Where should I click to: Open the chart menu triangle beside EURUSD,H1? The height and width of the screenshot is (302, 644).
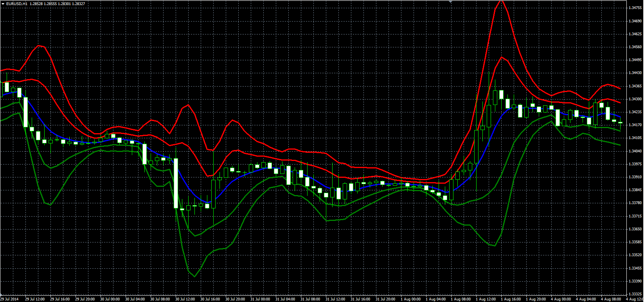pos(3,4)
